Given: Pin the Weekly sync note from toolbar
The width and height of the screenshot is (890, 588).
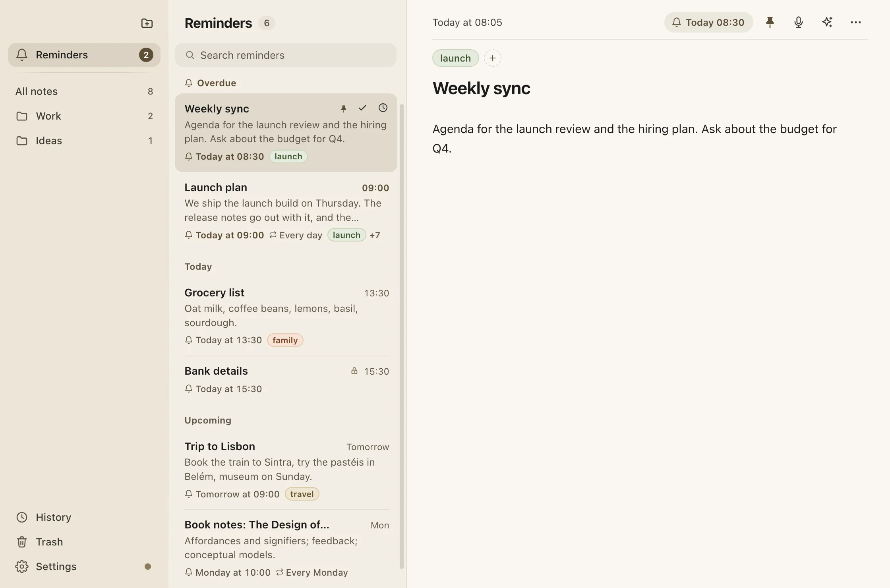Looking at the screenshot, I should pos(770,22).
